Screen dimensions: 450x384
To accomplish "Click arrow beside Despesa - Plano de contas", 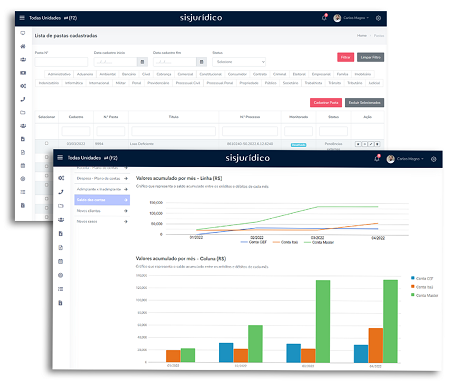I will (x=126, y=178).
